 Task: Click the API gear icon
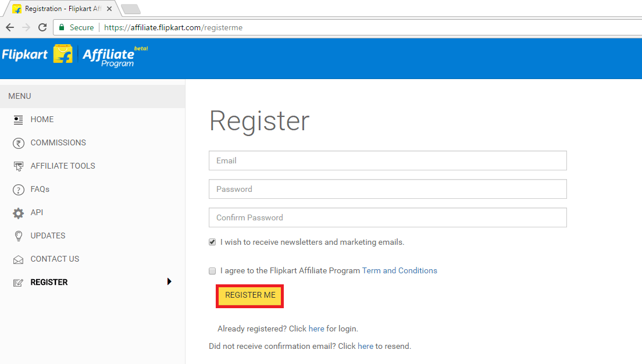pos(19,213)
